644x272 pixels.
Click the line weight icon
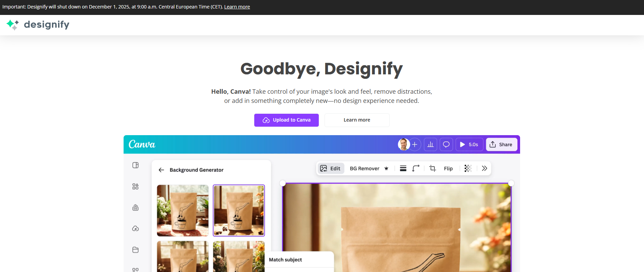click(x=403, y=168)
